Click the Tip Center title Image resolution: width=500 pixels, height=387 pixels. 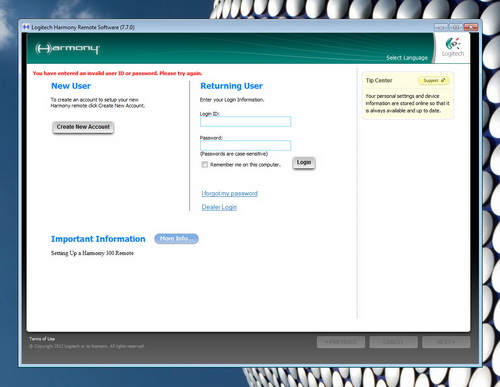pyautogui.click(x=379, y=80)
